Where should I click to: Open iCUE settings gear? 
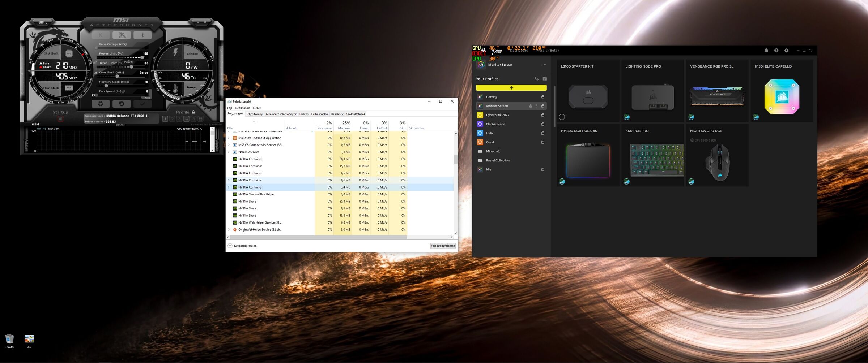786,51
